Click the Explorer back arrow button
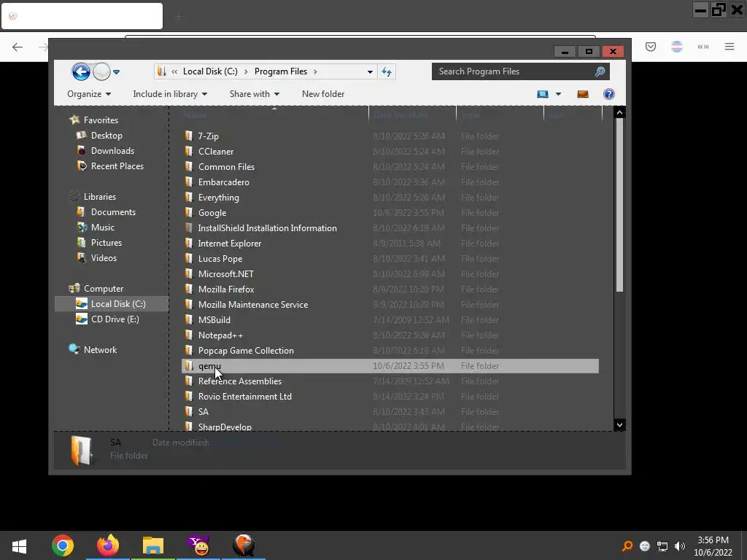The height and width of the screenshot is (560, 747). (x=81, y=72)
